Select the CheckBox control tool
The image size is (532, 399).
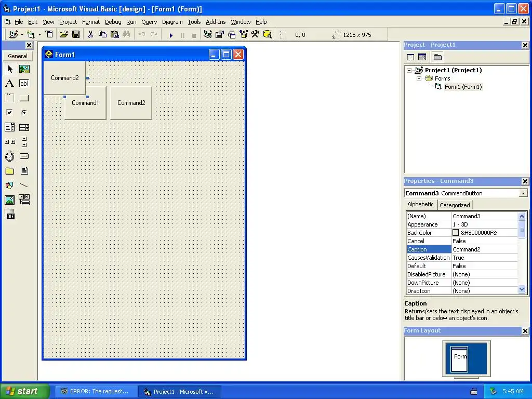pyautogui.click(x=10, y=112)
